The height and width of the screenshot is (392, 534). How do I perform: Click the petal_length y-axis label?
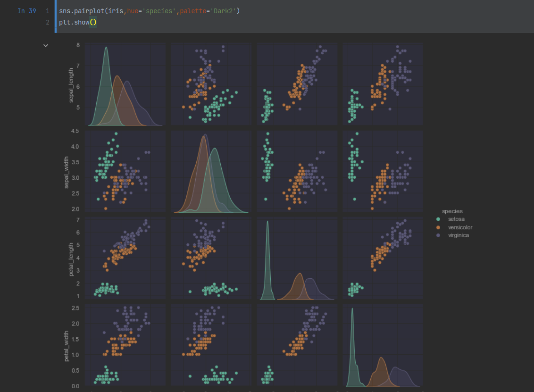pos(72,259)
